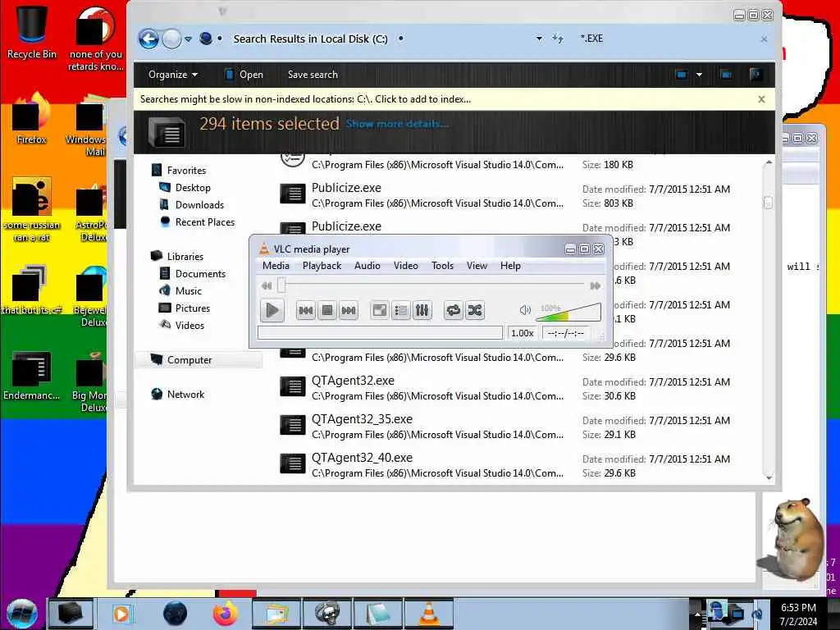
Task: Click the Open toolbar button
Action: 244,75
